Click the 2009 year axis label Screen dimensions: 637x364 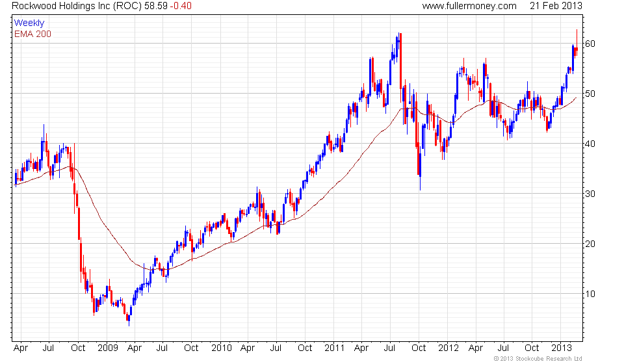tap(108, 348)
